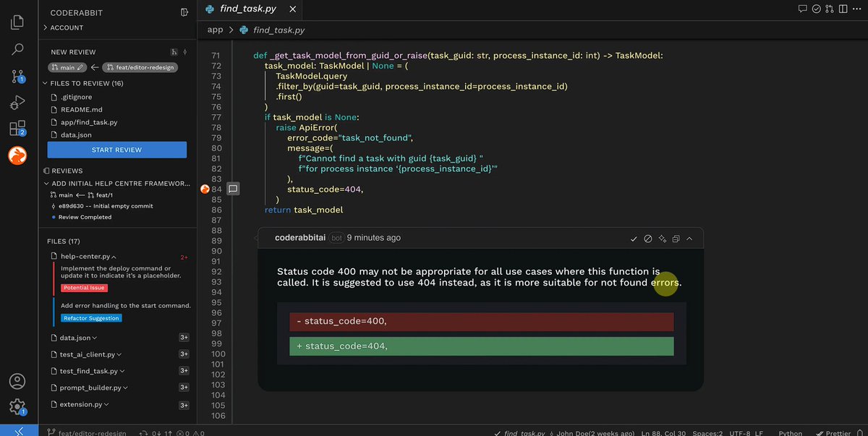Open the app breadcrumb item
This screenshot has height=436, width=868.
tap(215, 30)
